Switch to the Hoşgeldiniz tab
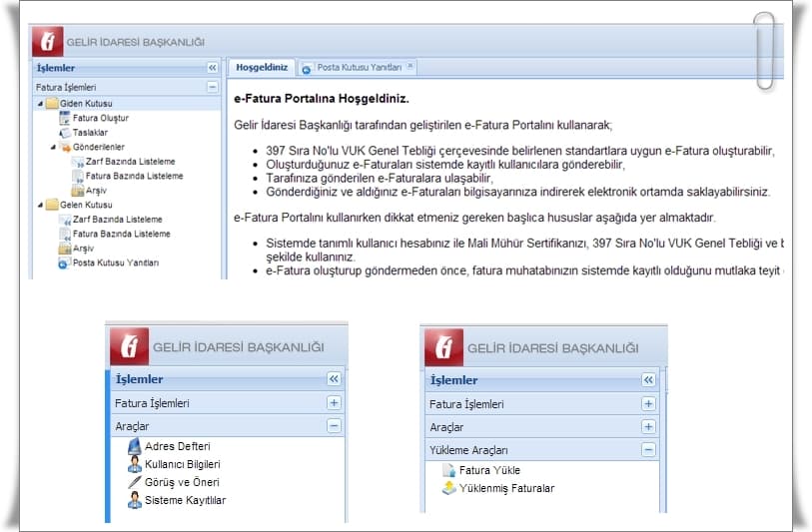Viewport: 812px width, 532px height. pyautogui.click(x=262, y=67)
